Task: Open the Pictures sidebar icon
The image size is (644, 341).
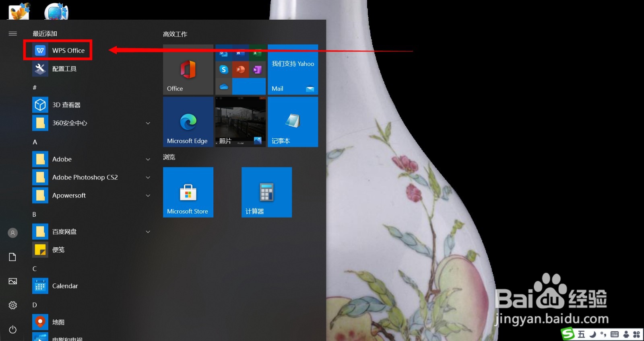Action: click(13, 281)
